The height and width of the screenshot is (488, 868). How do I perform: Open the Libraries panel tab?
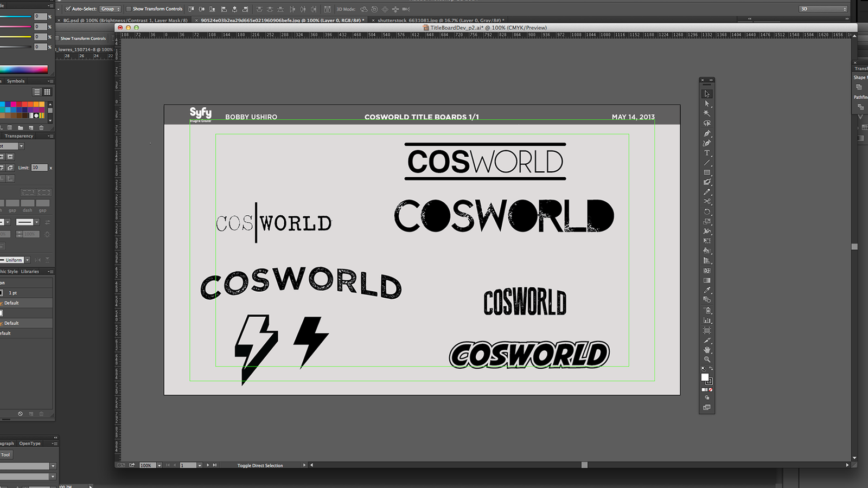pos(30,272)
